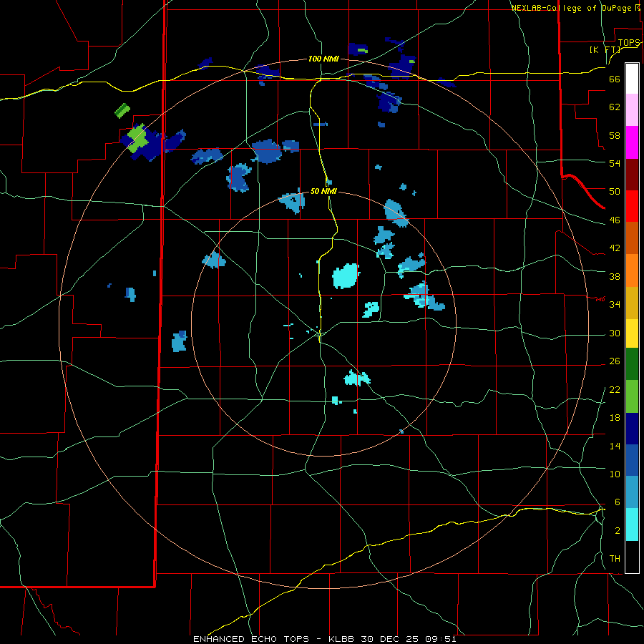Click the white swatch in the tops legend

[x=632, y=79]
